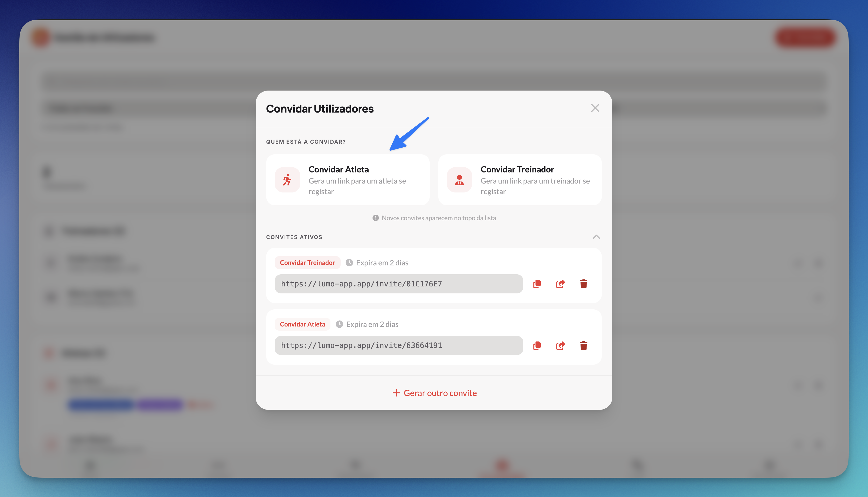The image size is (868, 497).
Task: Select the Convidar Atleta card
Action: 348,180
